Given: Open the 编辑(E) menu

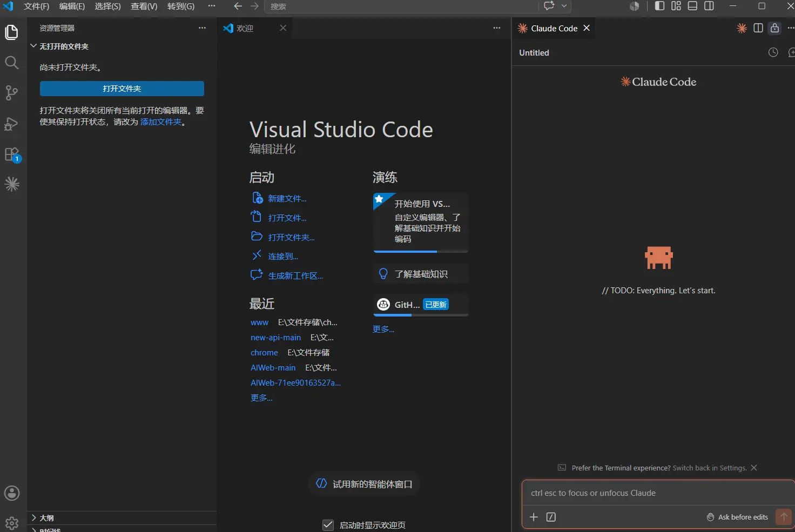Looking at the screenshot, I should (72, 6).
